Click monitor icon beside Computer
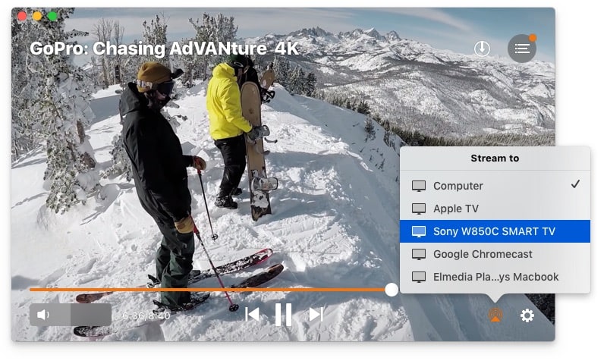Viewport: 607px width, 364px height. click(419, 186)
